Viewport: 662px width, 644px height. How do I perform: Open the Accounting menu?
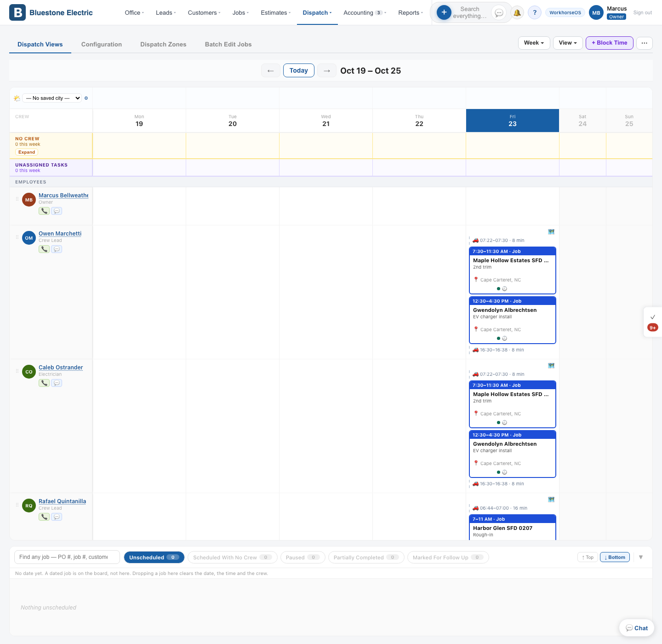365,12
